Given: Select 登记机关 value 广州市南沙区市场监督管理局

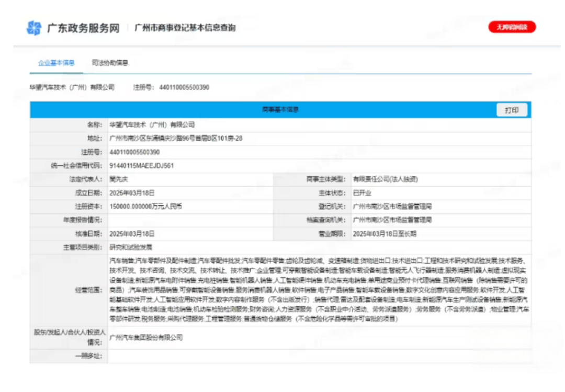Looking at the screenshot, I should pyautogui.click(x=392, y=206).
